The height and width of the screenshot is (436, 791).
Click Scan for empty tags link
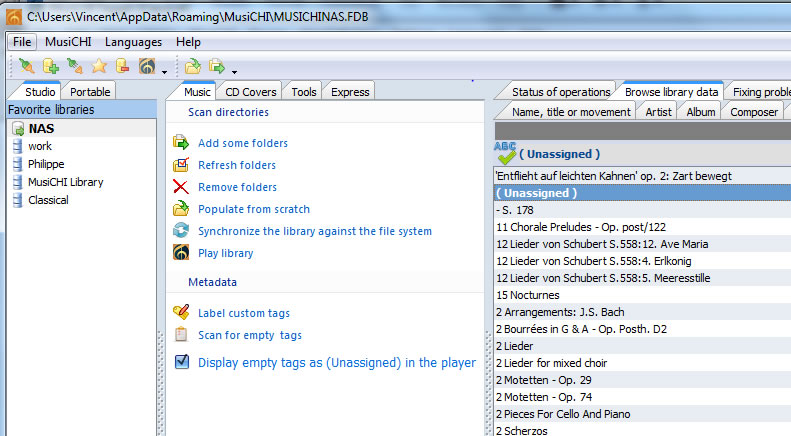point(249,335)
